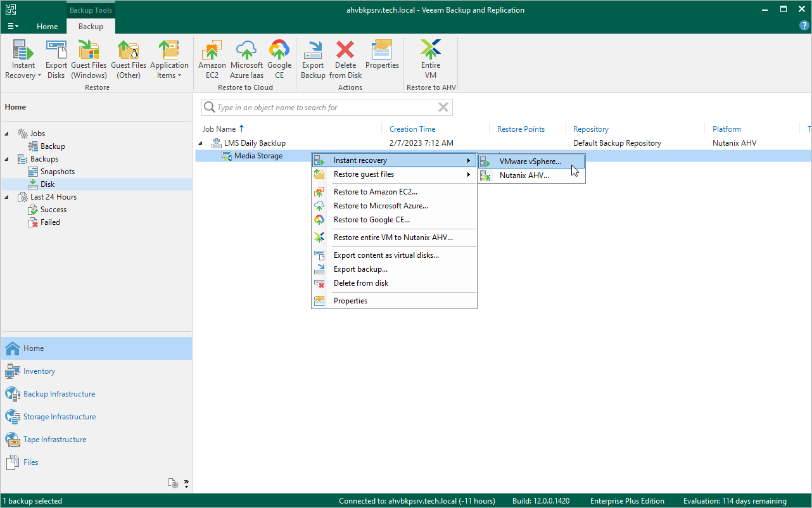Select Backups in the navigation tree

coord(44,159)
